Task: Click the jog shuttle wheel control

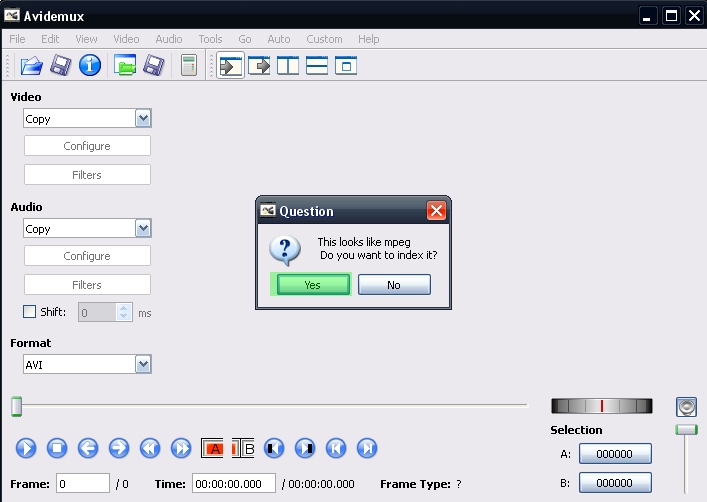Action: click(601, 406)
